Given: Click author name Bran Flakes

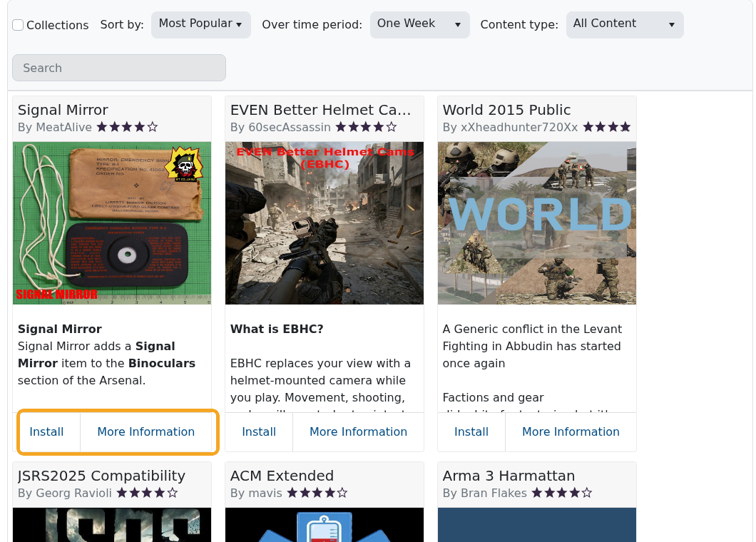Looking at the screenshot, I should coord(494,494).
